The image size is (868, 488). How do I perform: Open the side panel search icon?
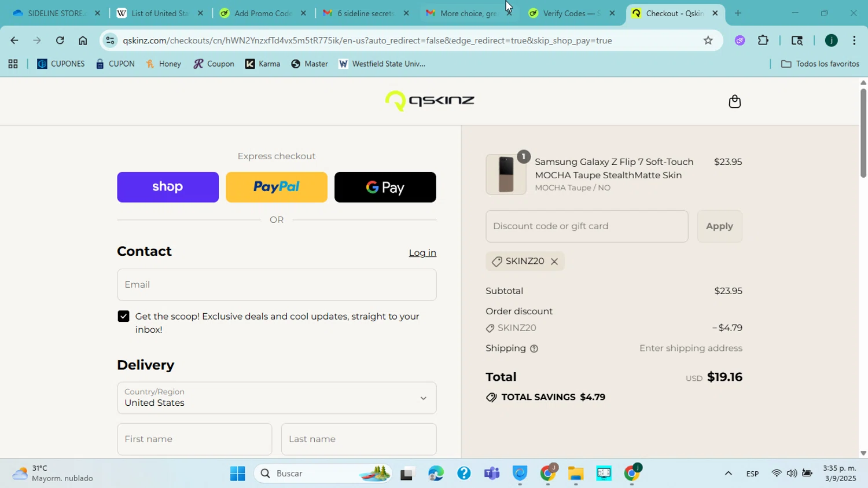[x=797, y=41]
